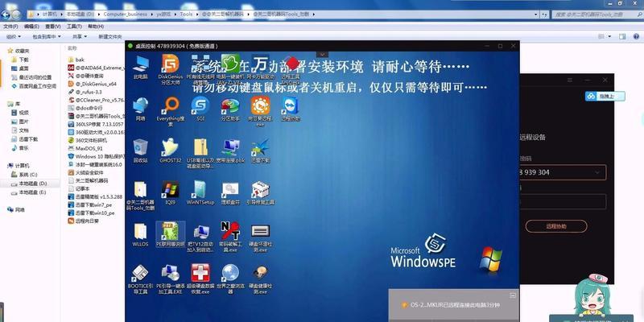Launch the 分区助手 shortcut
Screen dimensions: 644x322
pos(230,109)
